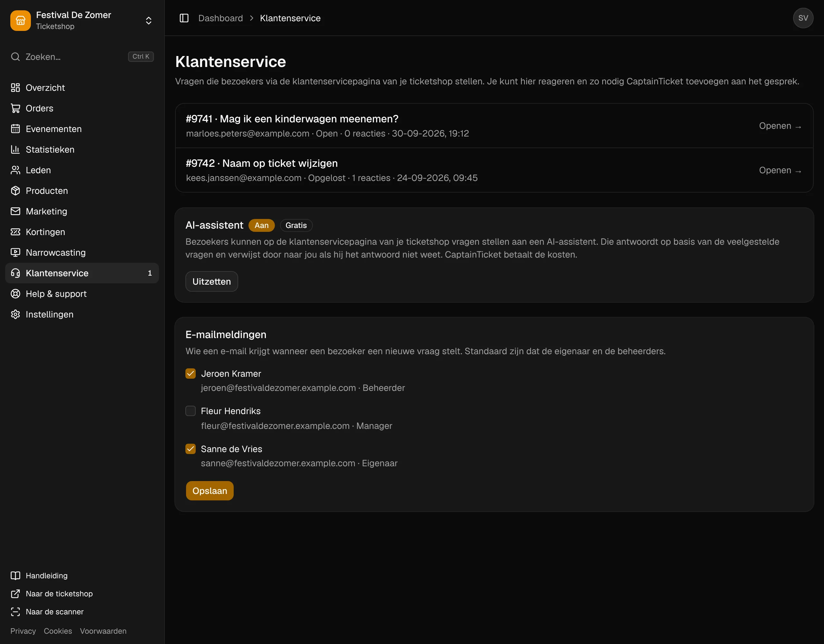The height and width of the screenshot is (644, 824).
Task: Click the Cookies footer link
Action: [x=58, y=631]
